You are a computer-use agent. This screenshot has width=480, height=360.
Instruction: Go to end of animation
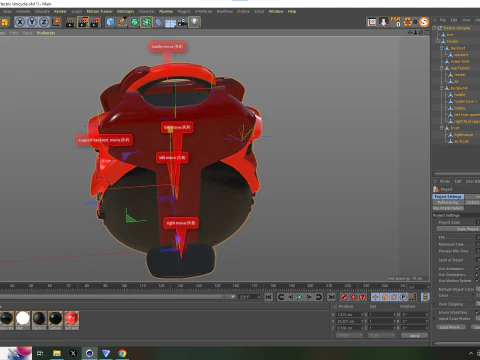point(331,297)
